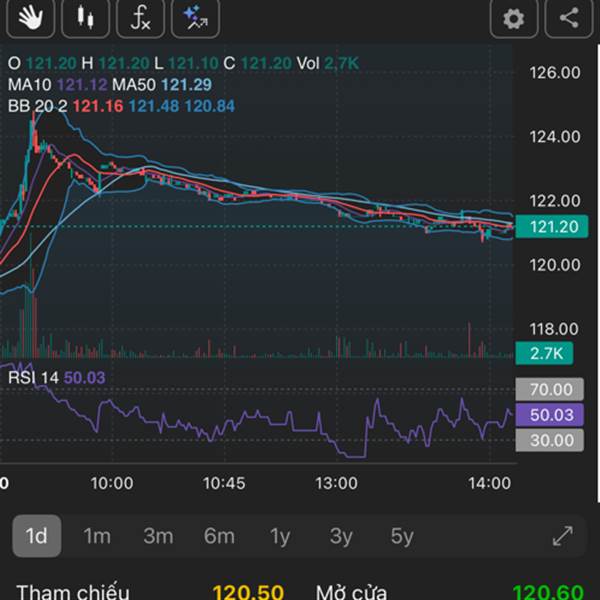
Task: Click the Bollinger lower band value 120.84
Action: tap(210, 106)
